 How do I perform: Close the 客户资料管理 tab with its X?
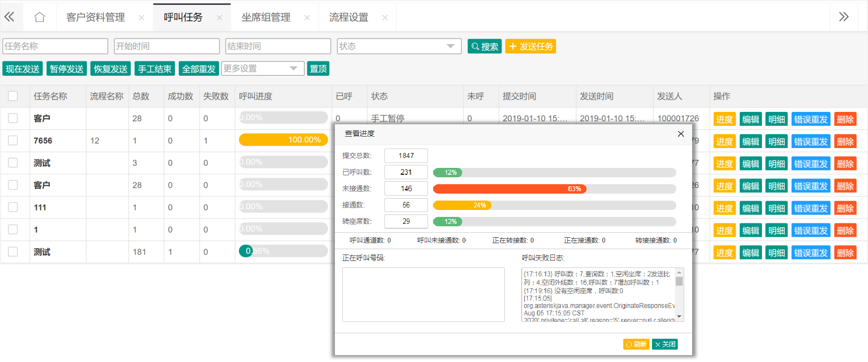click(142, 18)
